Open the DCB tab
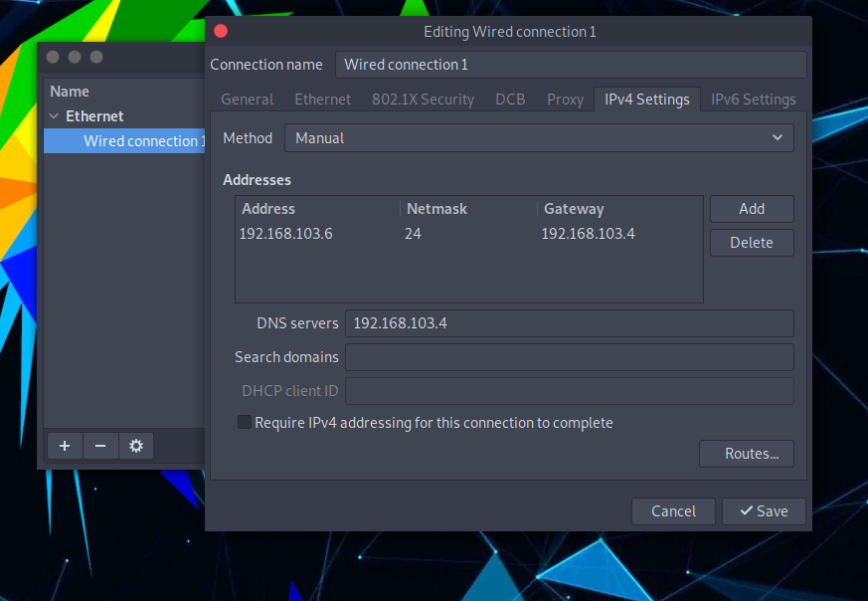Screen dimensions: 868x601 (510, 99)
